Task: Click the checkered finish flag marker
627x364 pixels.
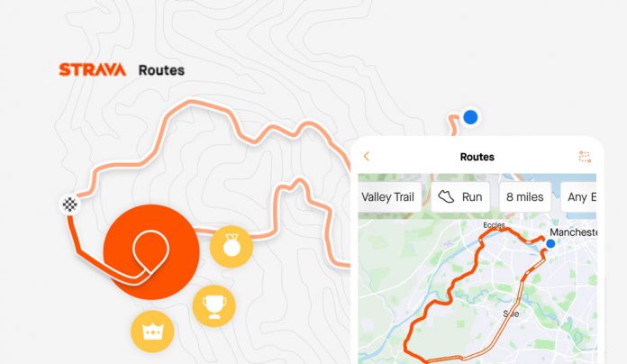Action: coord(70,205)
